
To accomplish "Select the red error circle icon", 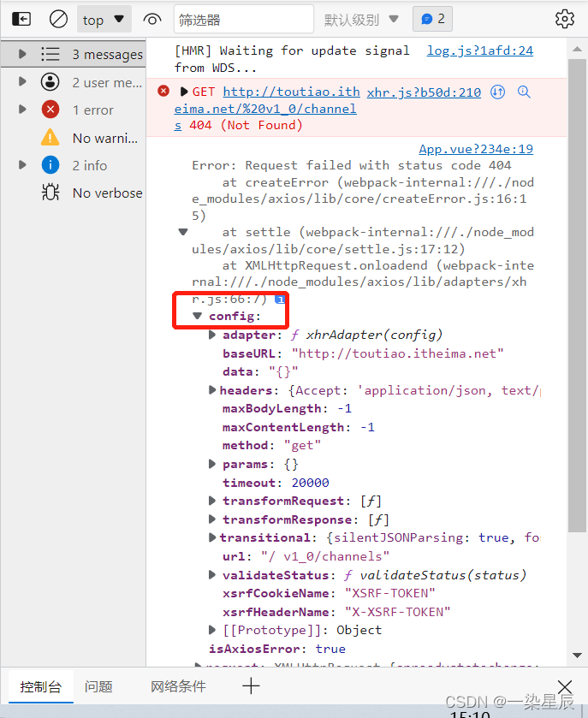I will point(50,110).
